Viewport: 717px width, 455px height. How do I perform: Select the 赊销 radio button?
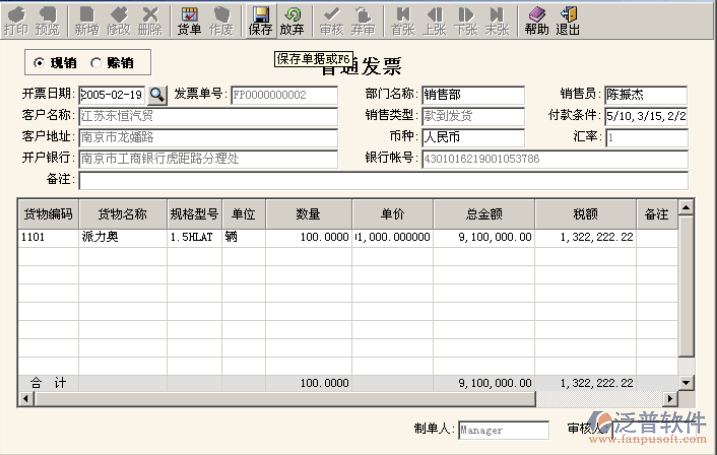tap(97, 63)
